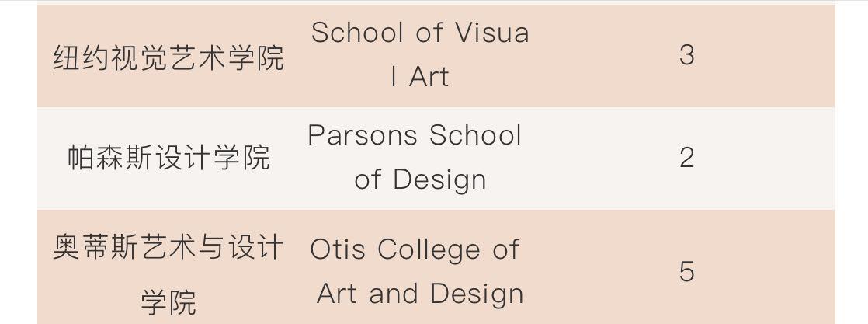Image resolution: width=868 pixels, height=324 pixels.
Task: Click the word "and" in Otis row
Action: (x=395, y=294)
